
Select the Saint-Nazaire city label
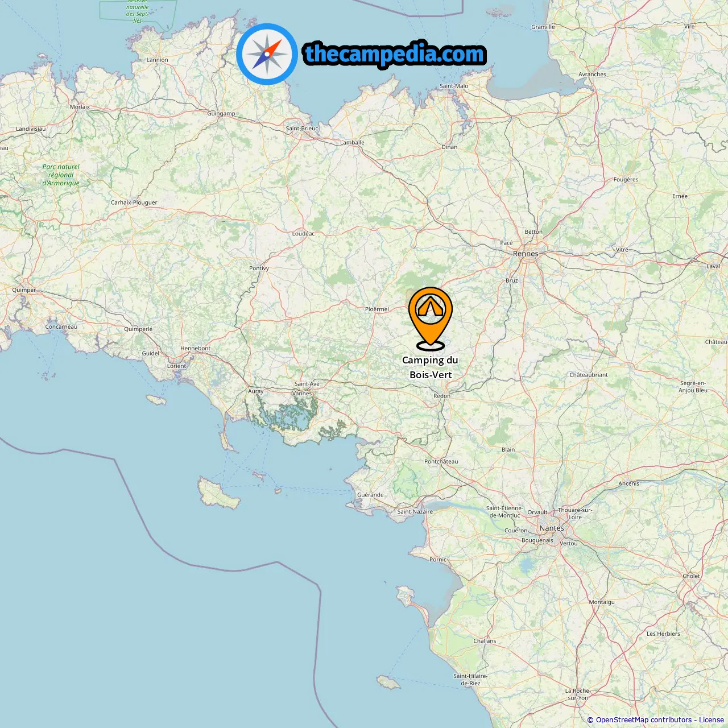415,511
